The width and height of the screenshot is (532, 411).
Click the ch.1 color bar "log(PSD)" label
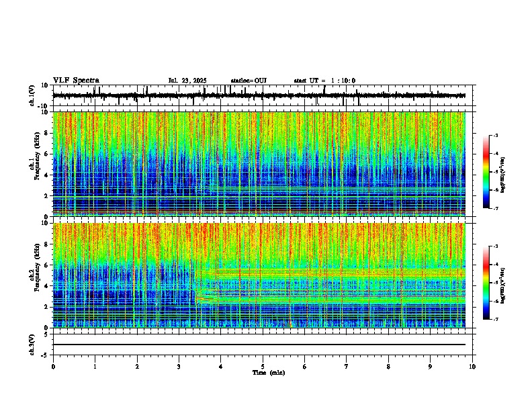point(503,175)
